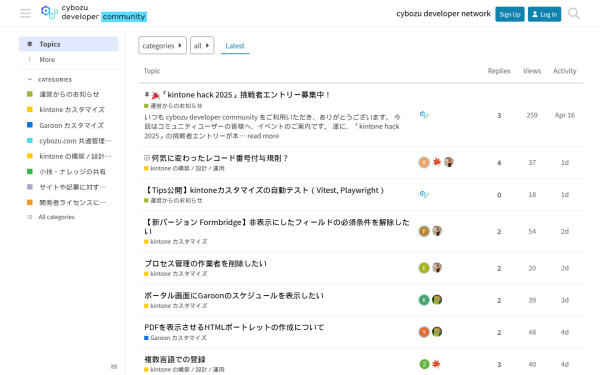Screen dimensions: 600x375
Task: Open the Tips公開 kintoneカスタマイズ自動テスト topic
Action: pyautogui.click(x=264, y=190)
